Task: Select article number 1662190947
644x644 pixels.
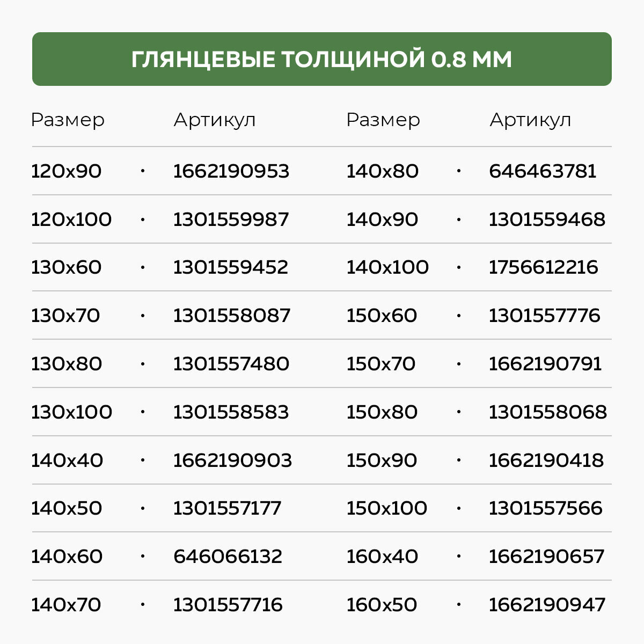Action: pyautogui.click(x=547, y=605)
